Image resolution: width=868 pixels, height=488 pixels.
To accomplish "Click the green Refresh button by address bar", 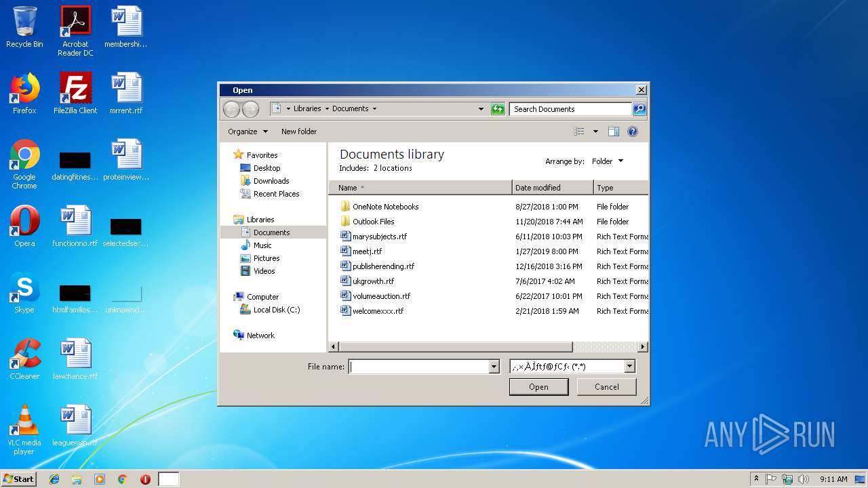I will click(x=498, y=108).
